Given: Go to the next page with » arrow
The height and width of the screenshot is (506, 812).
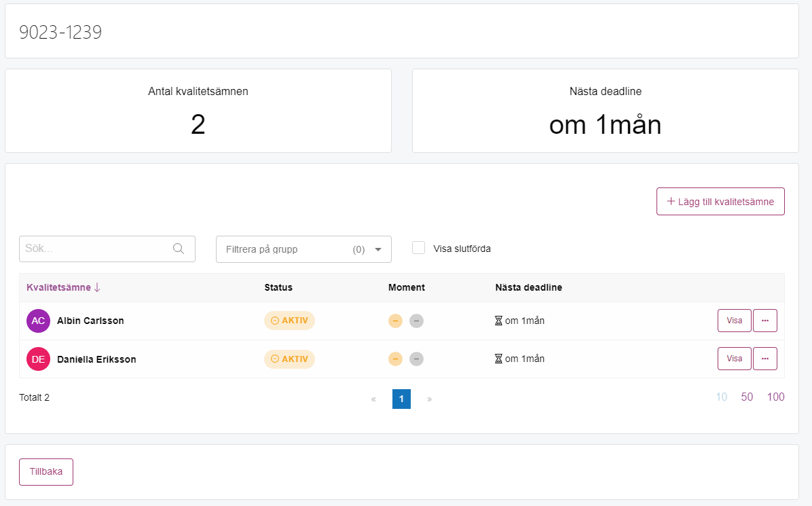Looking at the screenshot, I should point(429,399).
